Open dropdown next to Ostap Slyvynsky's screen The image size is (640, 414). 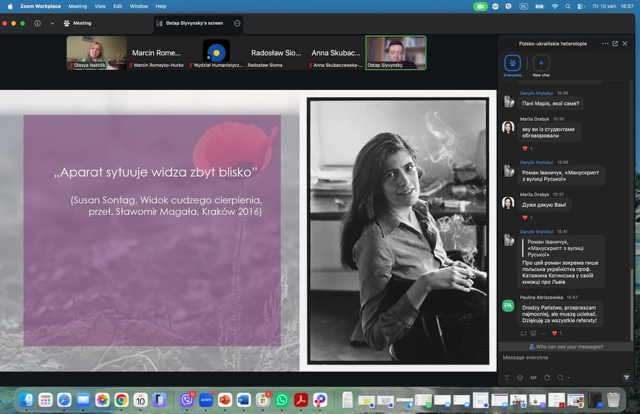point(237,22)
